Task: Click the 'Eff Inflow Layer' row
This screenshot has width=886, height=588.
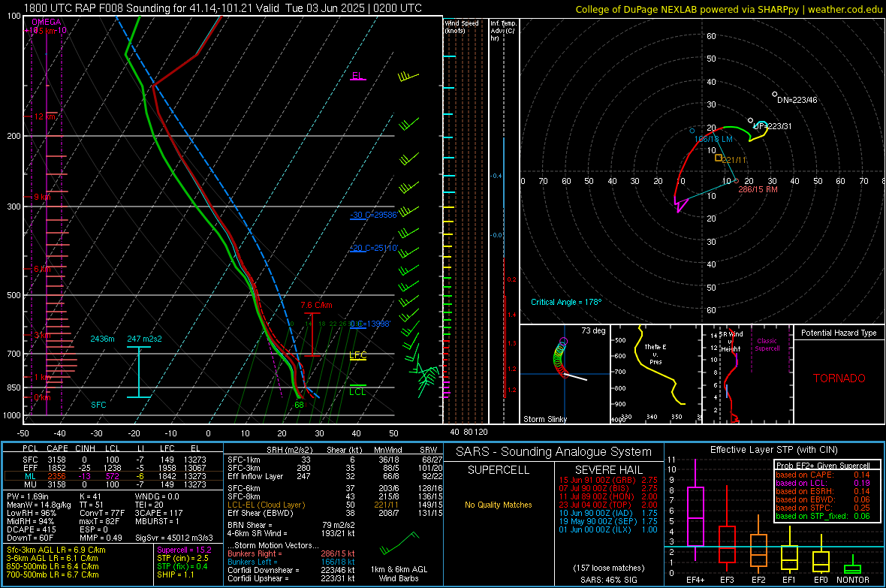Action: (x=335, y=476)
